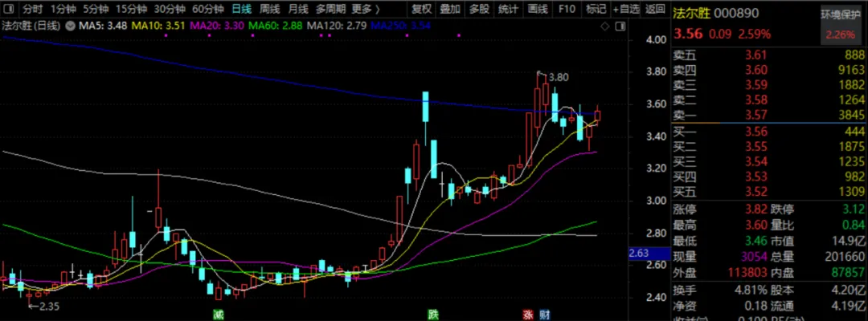Click the 跌停 3.12 value

853,210
